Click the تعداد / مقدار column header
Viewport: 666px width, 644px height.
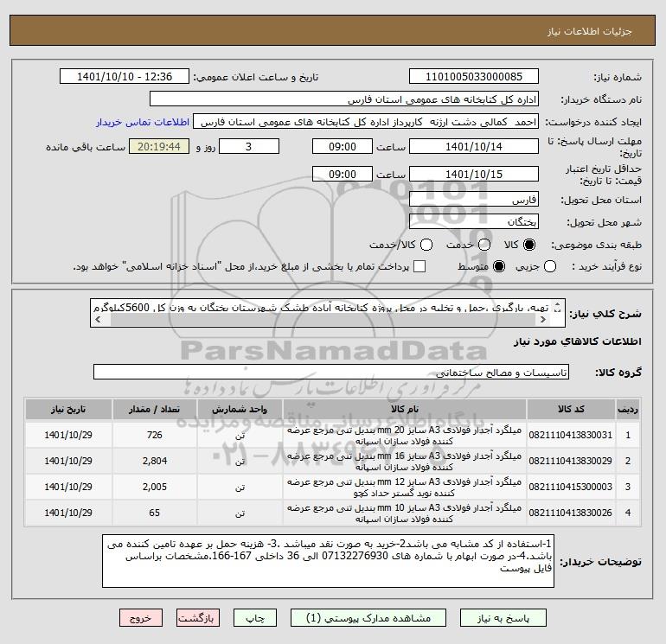(x=155, y=409)
